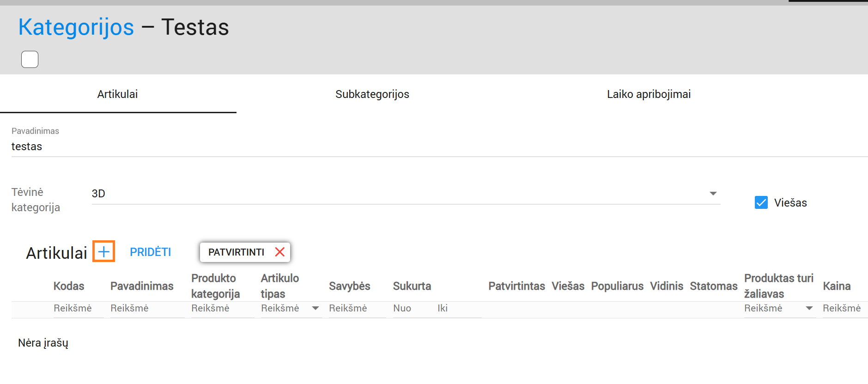Open the Artikulo tipas filter dropdown
868x384 pixels.
315,308
